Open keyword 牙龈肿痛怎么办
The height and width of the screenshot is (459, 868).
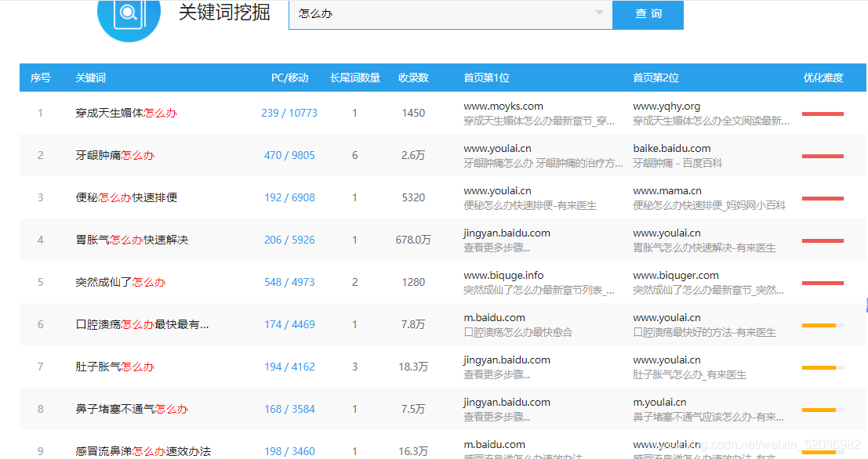[114, 155]
